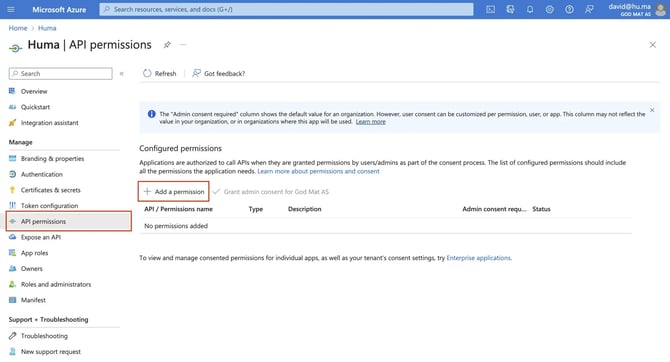Click the Token configuration bars icon

click(x=12, y=206)
